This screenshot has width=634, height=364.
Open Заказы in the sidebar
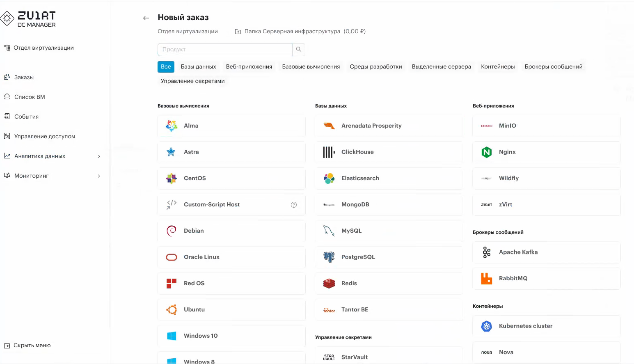[x=24, y=78]
